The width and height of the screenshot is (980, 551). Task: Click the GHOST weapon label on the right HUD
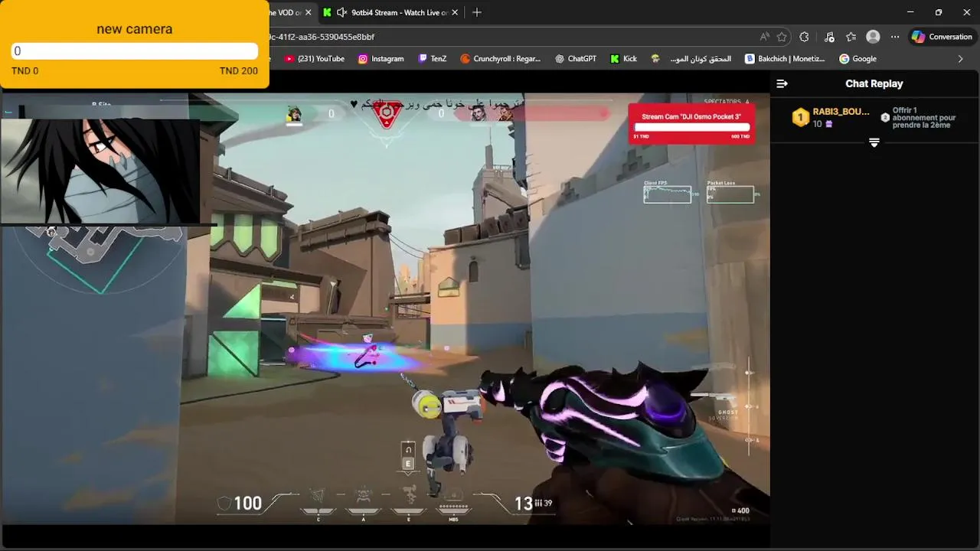(728, 412)
